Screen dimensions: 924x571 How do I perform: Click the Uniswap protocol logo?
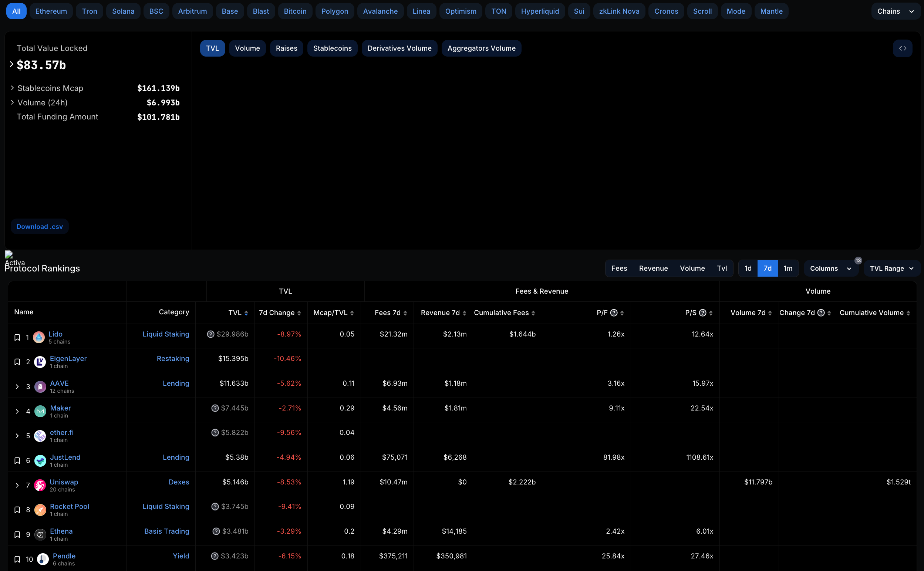coord(40,485)
